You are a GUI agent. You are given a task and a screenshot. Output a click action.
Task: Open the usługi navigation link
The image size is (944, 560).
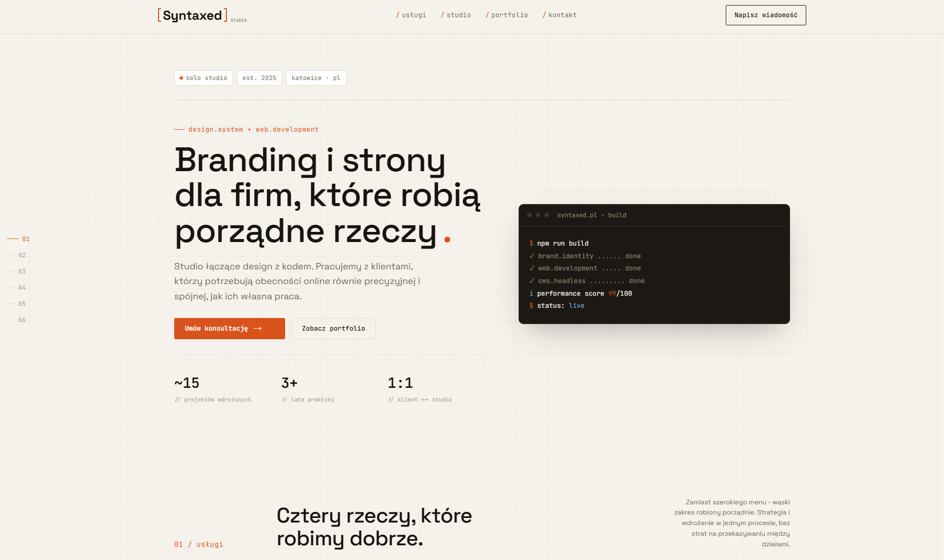click(411, 15)
